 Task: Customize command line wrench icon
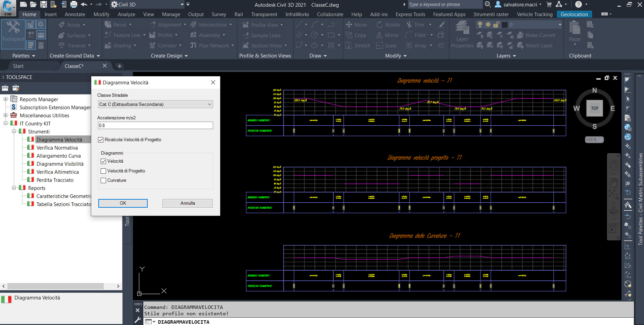tap(138, 320)
